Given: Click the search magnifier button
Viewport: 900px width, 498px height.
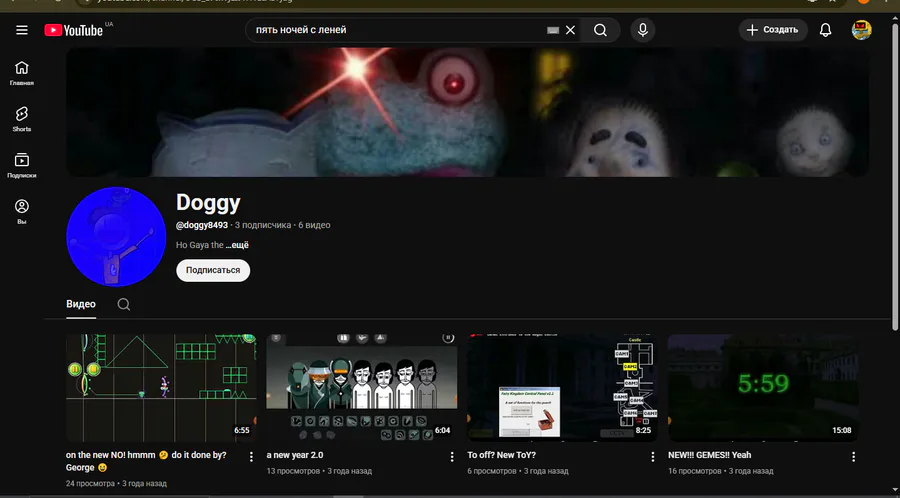Looking at the screenshot, I should coord(600,30).
